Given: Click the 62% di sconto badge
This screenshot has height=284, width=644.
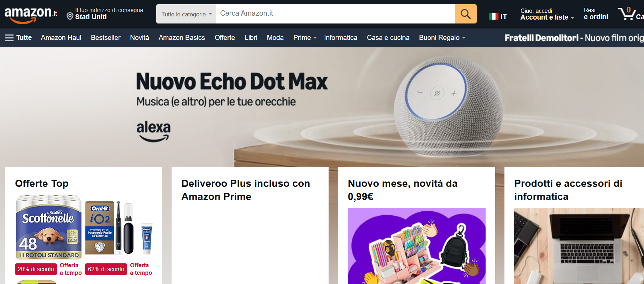Looking at the screenshot, I should coord(106,269).
